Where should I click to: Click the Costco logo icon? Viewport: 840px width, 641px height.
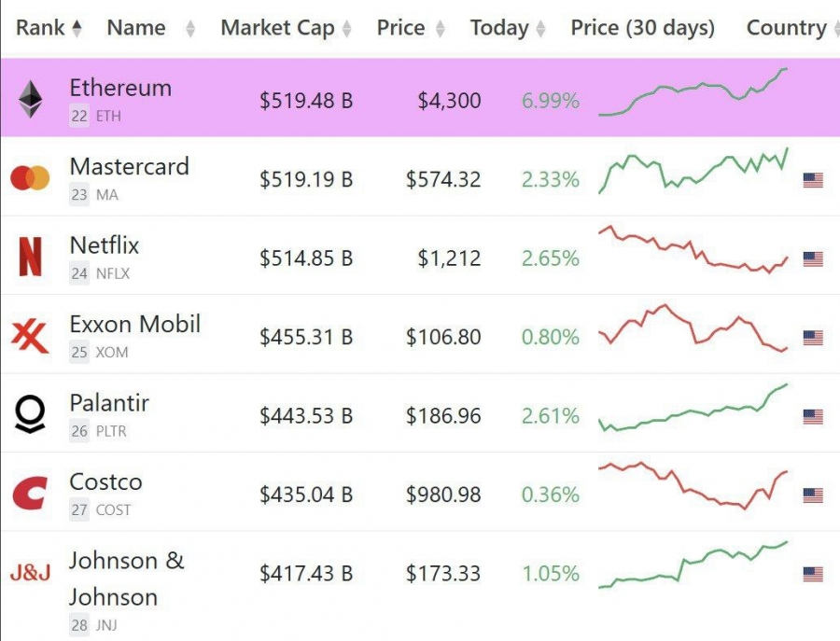[x=30, y=494]
